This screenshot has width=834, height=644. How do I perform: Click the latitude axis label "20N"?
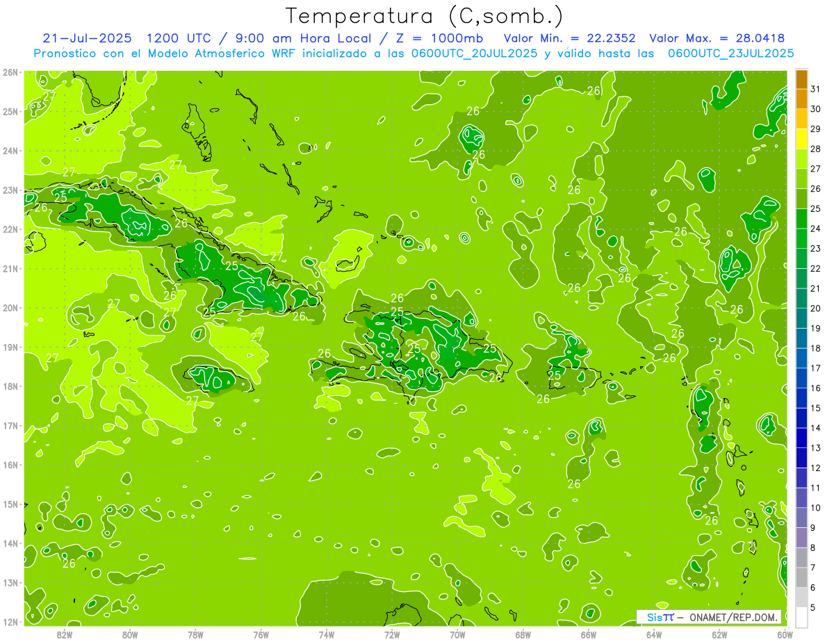coord(10,308)
